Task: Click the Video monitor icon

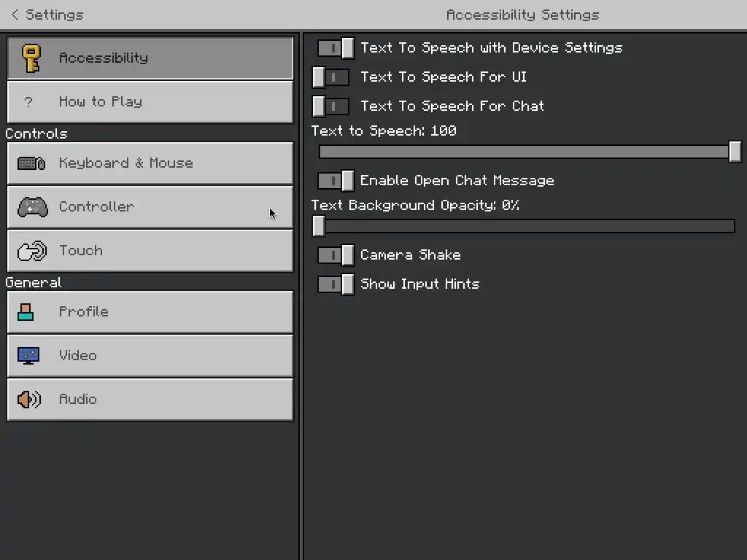Action: [x=29, y=356]
